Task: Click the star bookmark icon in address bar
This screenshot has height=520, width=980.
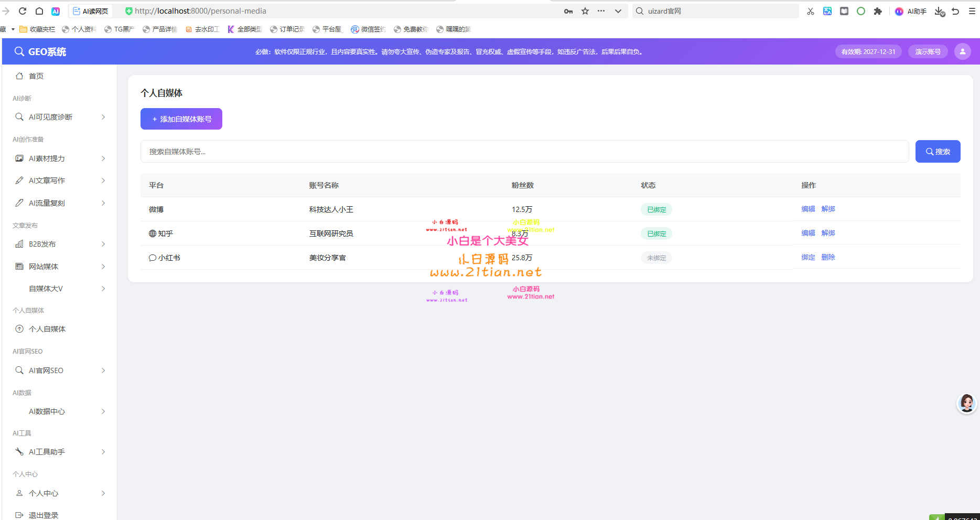Action: pos(585,11)
